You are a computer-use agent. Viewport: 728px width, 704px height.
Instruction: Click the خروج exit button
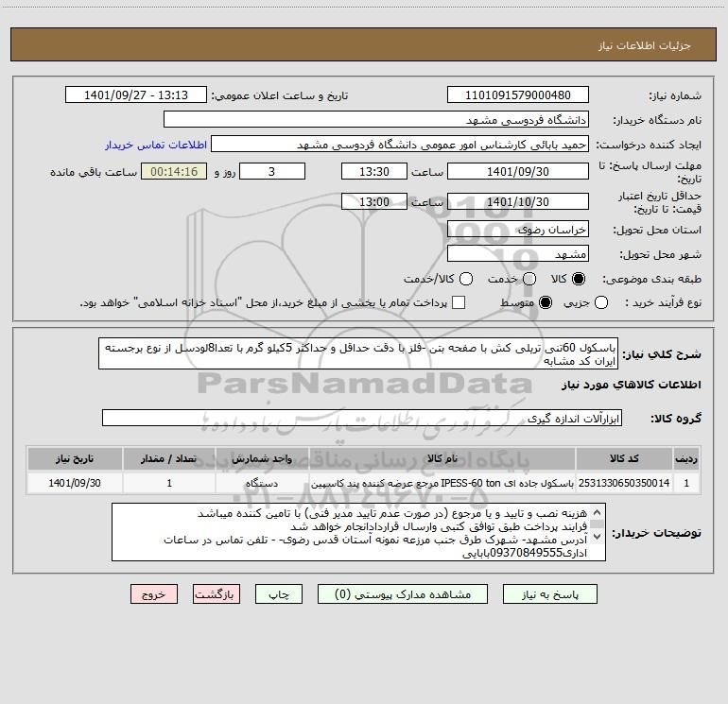154,594
